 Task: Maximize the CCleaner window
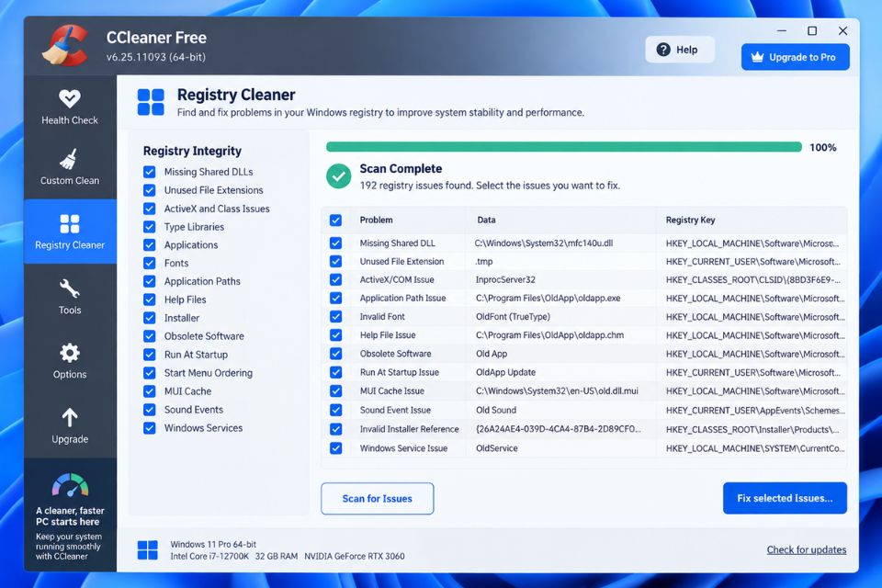[x=812, y=31]
